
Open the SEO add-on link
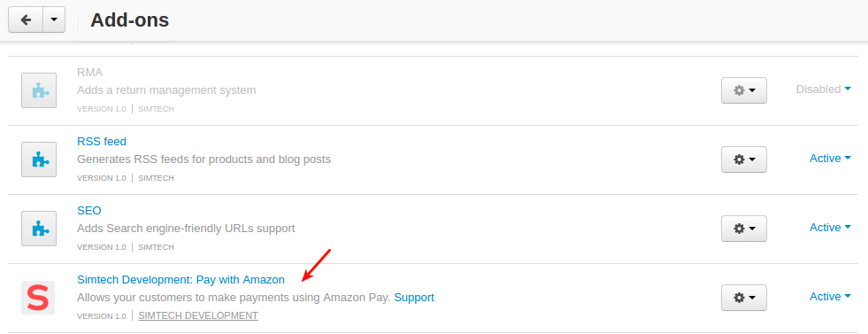89,211
